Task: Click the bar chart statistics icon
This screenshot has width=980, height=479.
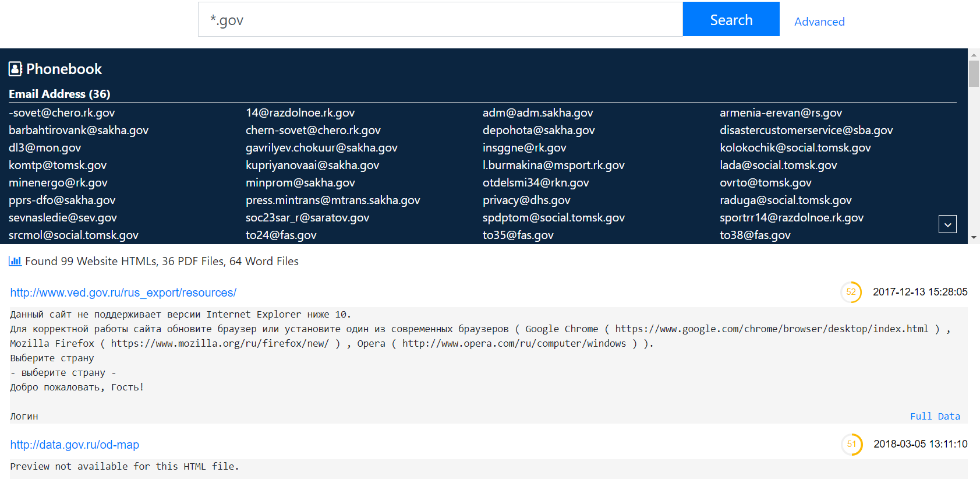Action: [15, 261]
